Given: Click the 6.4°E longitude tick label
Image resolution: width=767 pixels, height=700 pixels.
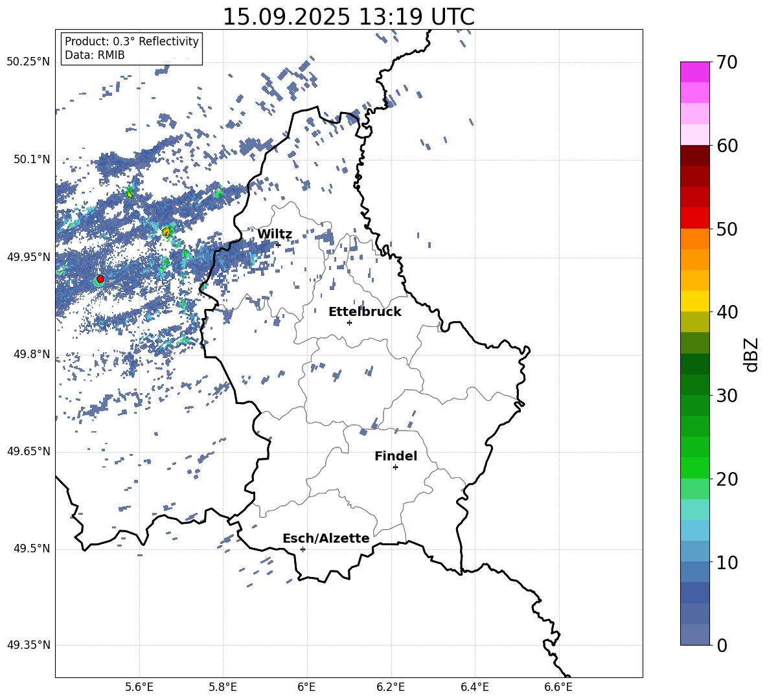Looking at the screenshot, I should pyautogui.click(x=474, y=687).
